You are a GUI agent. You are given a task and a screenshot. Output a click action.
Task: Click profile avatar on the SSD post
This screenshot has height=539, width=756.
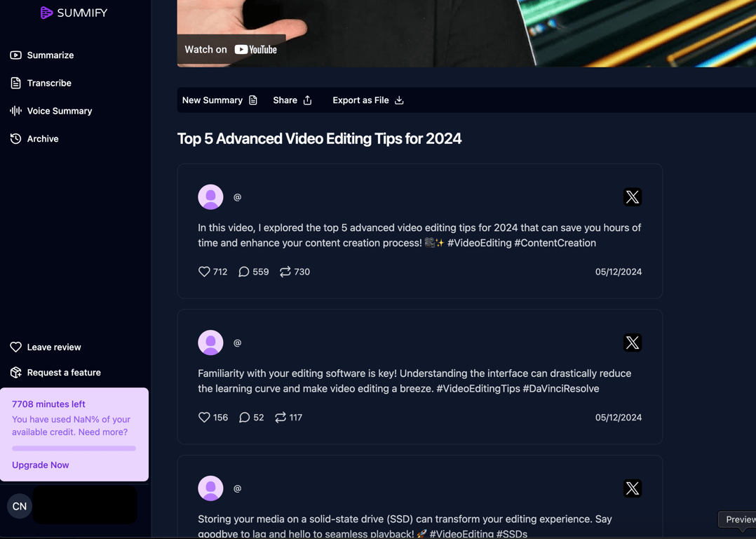[210, 488]
